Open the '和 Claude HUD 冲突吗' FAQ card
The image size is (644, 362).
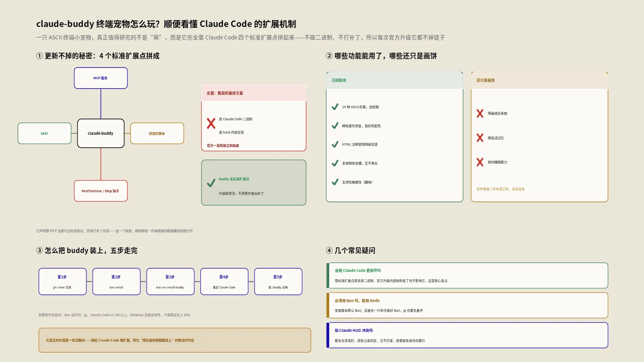click(467, 335)
